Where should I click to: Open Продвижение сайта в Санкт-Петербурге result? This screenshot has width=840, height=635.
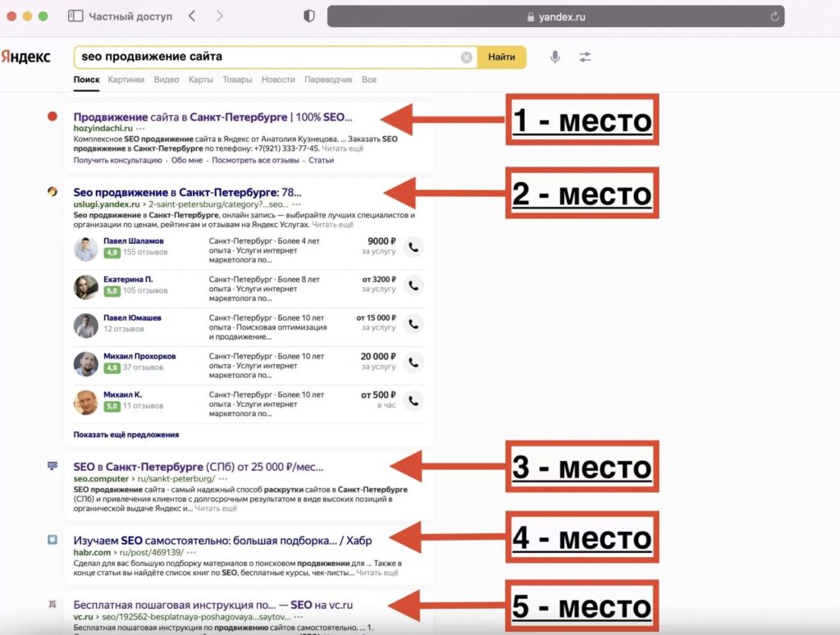[212, 116]
